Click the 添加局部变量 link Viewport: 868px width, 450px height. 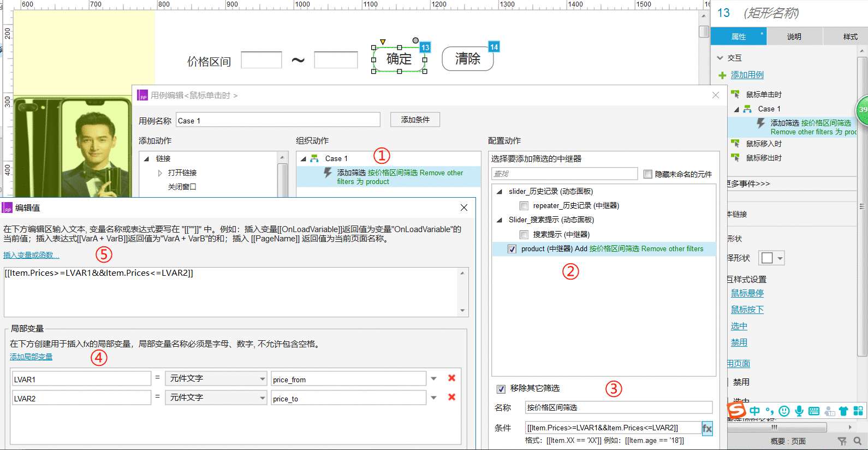[31, 357]
